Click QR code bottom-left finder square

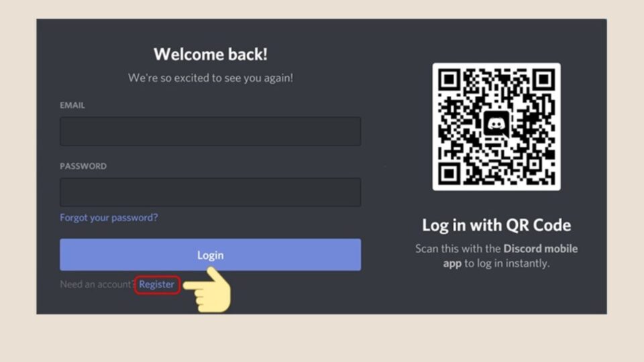tap(449, 174)
